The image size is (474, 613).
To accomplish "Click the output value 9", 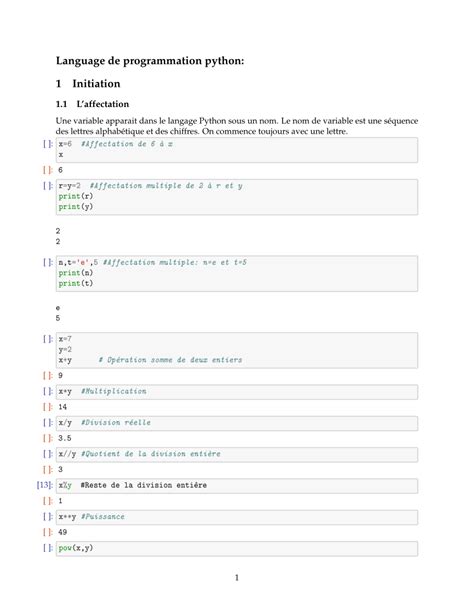I will (x=60, y=376).
